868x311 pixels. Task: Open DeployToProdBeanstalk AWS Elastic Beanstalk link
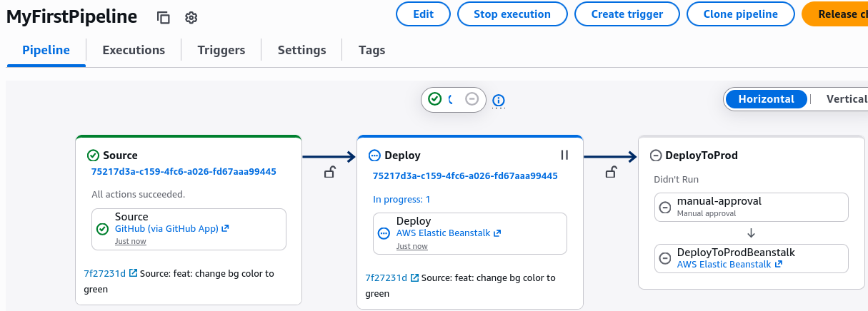[x=729, y=265]
